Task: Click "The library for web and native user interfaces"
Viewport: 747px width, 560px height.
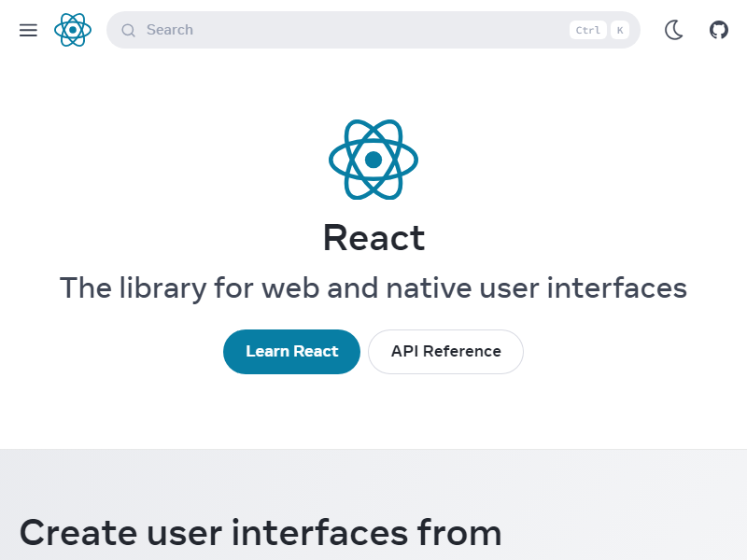Action: coord(373,288)
